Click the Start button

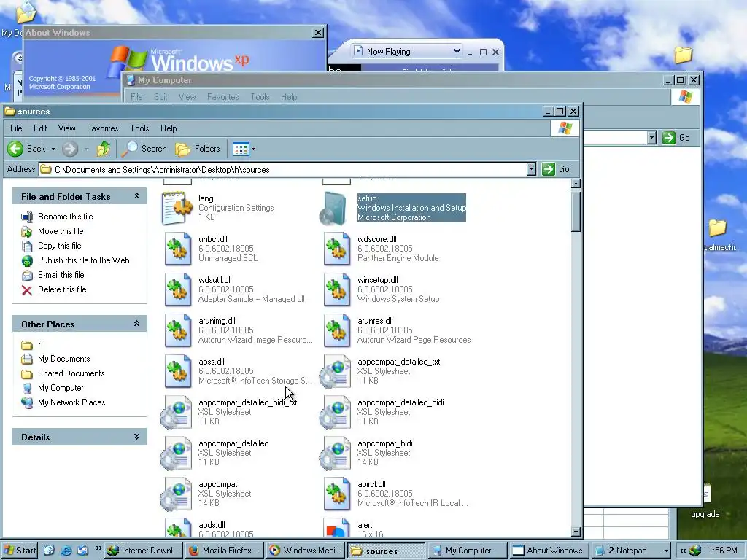tap(20, 551)
